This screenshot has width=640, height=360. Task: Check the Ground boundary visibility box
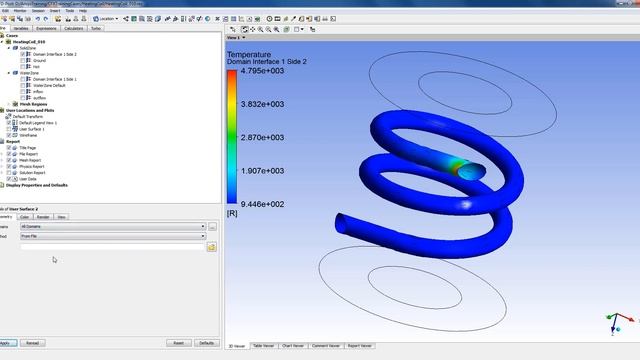(x=23, y=60)
